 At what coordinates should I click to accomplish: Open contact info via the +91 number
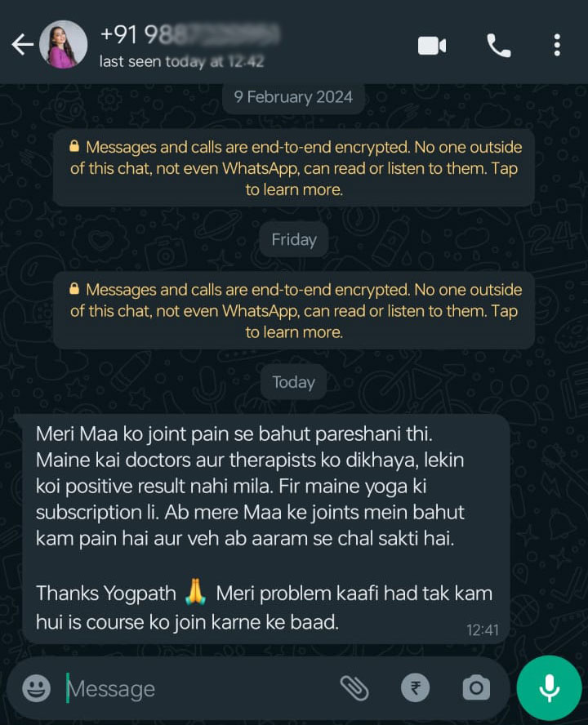[189, 34]
